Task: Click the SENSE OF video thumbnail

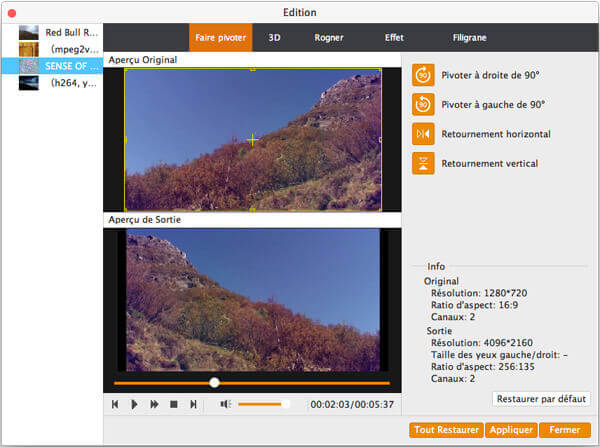Action: click(x=29, y=66)
